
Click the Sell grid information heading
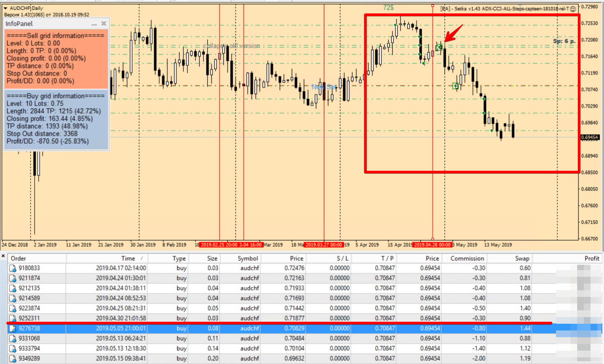tap(55, 36)
